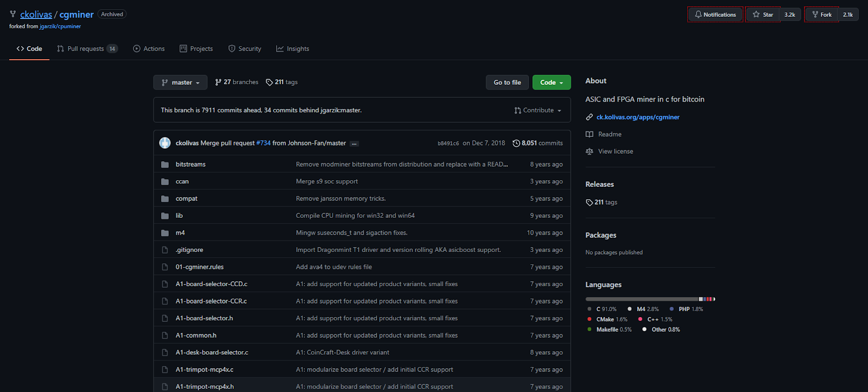Open pull request #734 link
The width and height of the screenshot is (868, 392).
click(x=263, y=143)
